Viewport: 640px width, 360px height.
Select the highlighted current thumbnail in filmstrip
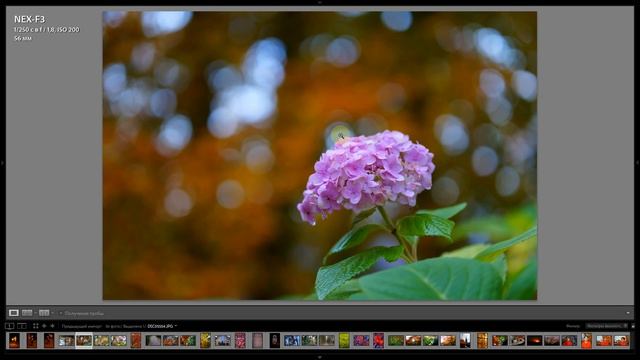(84, 340)
